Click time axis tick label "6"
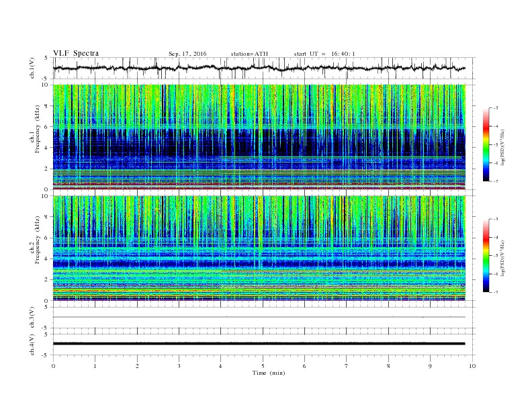Screen dimensions: 532x411 tap(304, 366)
